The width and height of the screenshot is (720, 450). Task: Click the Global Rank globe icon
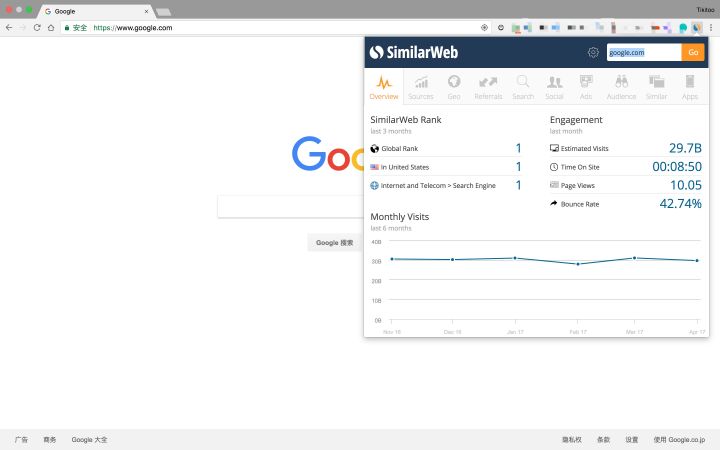coord(375,148)
